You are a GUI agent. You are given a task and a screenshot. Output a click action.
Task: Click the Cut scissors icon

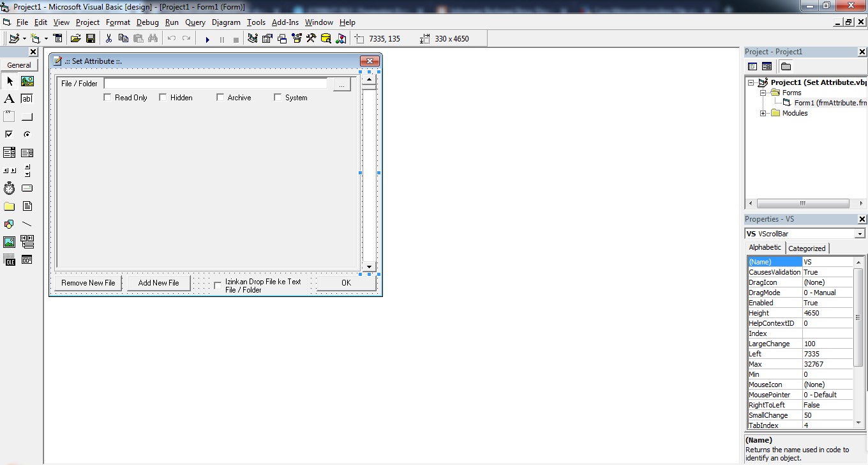click(108, 38)
